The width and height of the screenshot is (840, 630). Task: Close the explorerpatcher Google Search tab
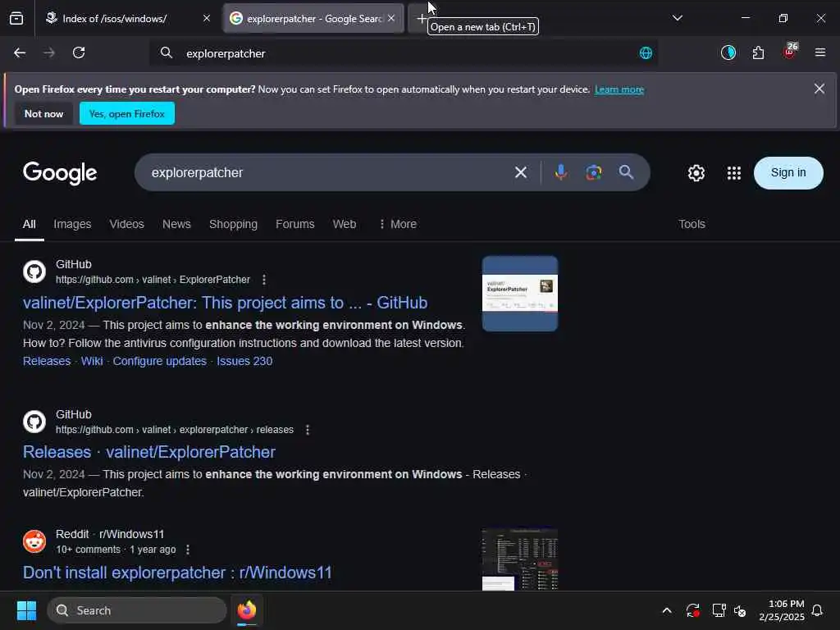[391, 18]
